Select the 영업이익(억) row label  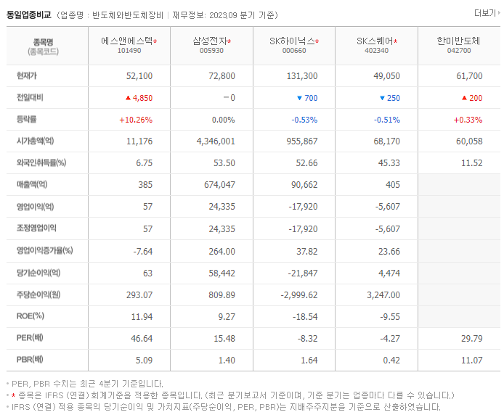[x=36, y=207]
